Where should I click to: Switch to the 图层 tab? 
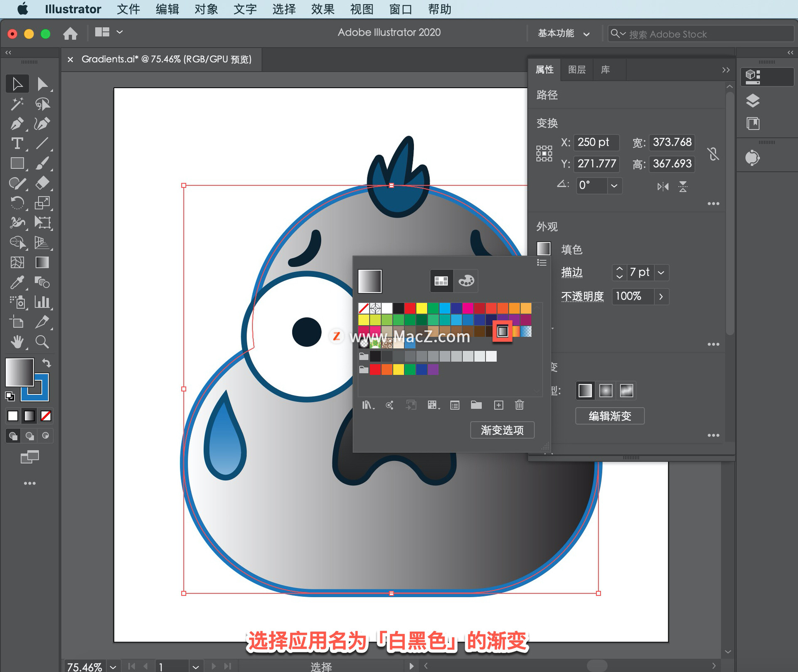576,70
